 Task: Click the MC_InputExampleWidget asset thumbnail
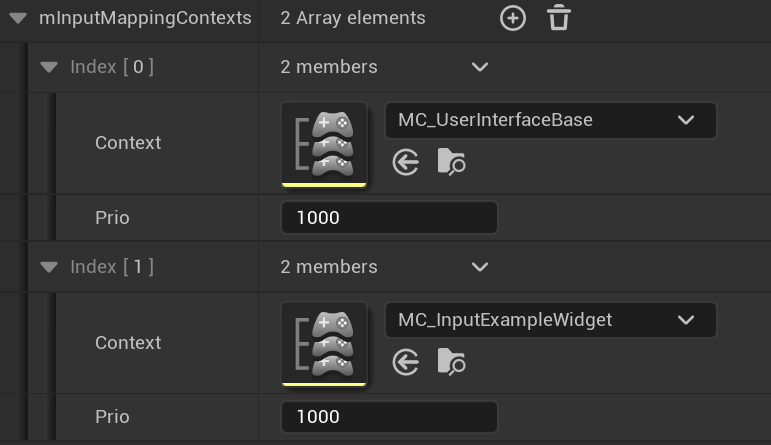tap(325, 344)
